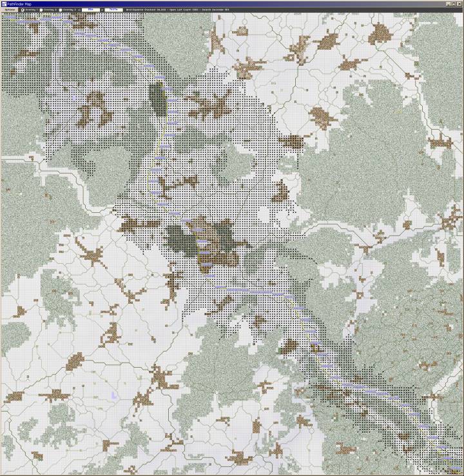Click the PathFinder Map window icon

pyautogui.click(x=4, y=5)
